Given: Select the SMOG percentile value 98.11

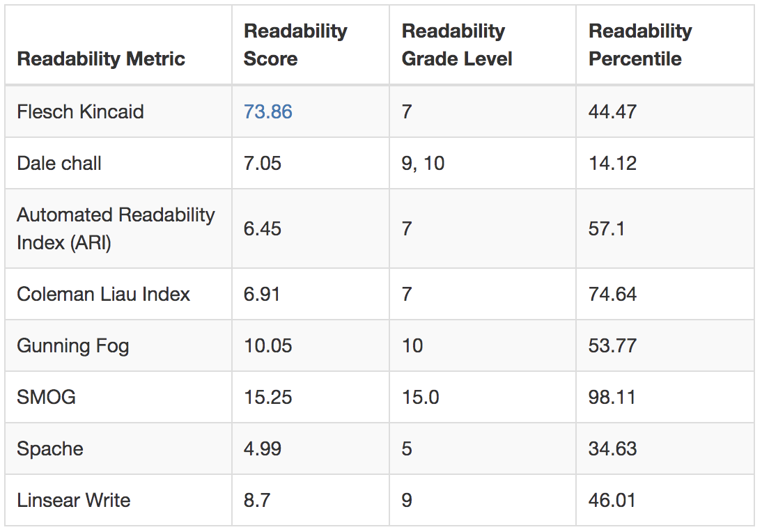Looking at the screenshot, I should 612,398.
